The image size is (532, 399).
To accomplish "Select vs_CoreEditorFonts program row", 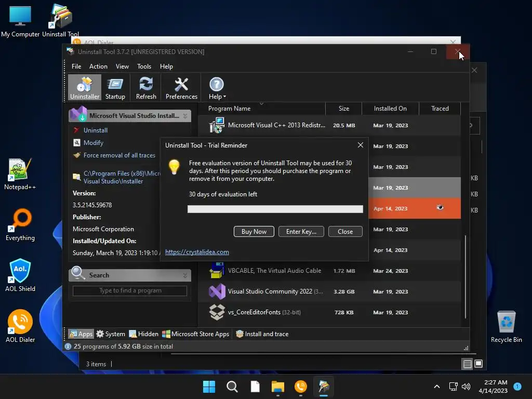I will pos(329,312).
